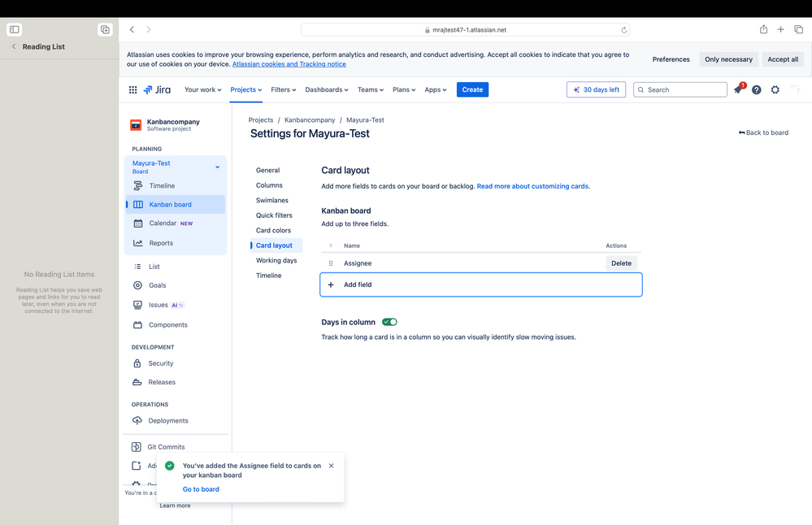This screenshot has width=812, height=525.
Task: Expand the Projects dropdown
Action: [x=246, y=89]
